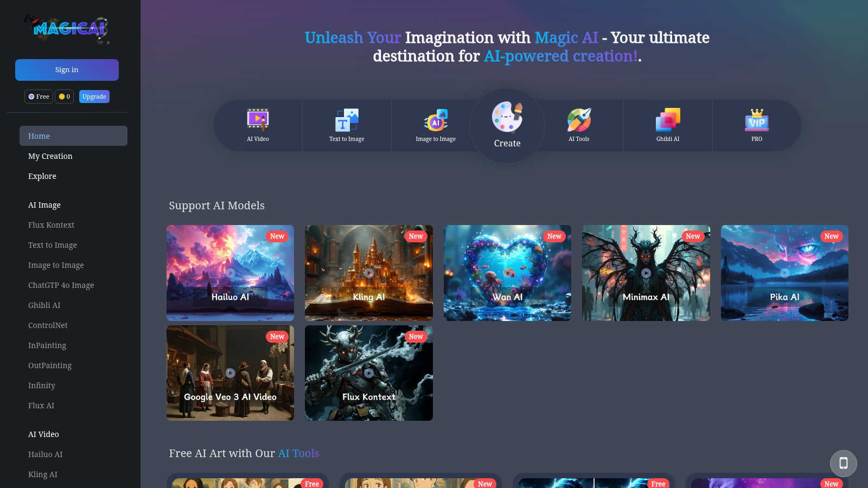Image resolution: width=868 pixels, height=488 pixels.
Task: Play the Kling AI preview video
Action: [x=369, y=273]
